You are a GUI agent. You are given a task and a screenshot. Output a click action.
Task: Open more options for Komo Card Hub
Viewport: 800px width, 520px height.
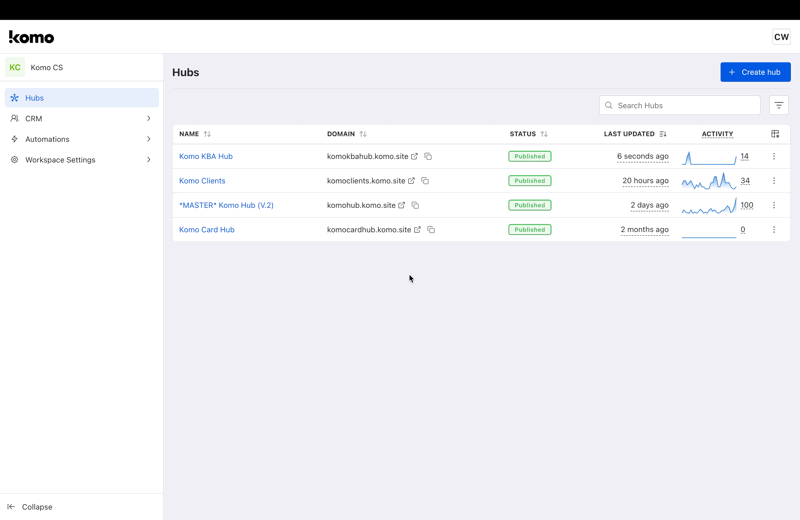pyautogui.click(x=774, y=230)
